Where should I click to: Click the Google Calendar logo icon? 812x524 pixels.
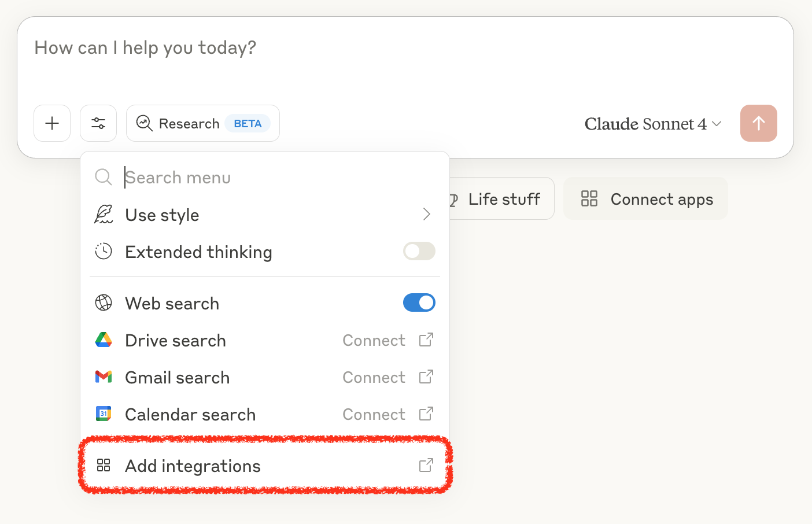coord(104,414)
